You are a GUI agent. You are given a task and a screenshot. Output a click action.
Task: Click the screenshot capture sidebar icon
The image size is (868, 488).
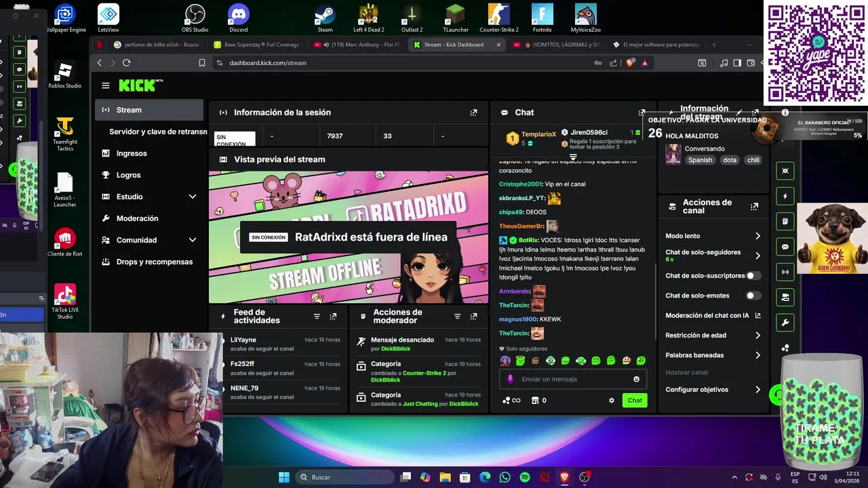click(x=785, y=171)
